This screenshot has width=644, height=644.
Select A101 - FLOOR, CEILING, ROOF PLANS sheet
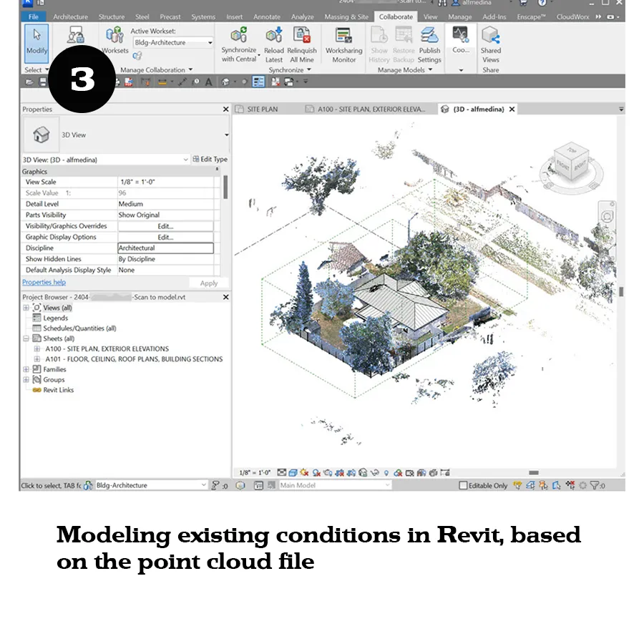[134, 359]
